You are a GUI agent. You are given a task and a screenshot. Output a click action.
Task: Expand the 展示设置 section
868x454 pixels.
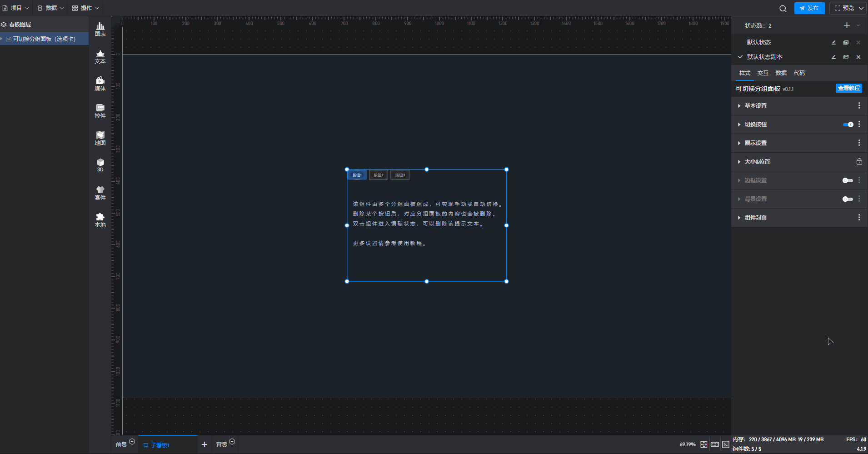(755, 143)
